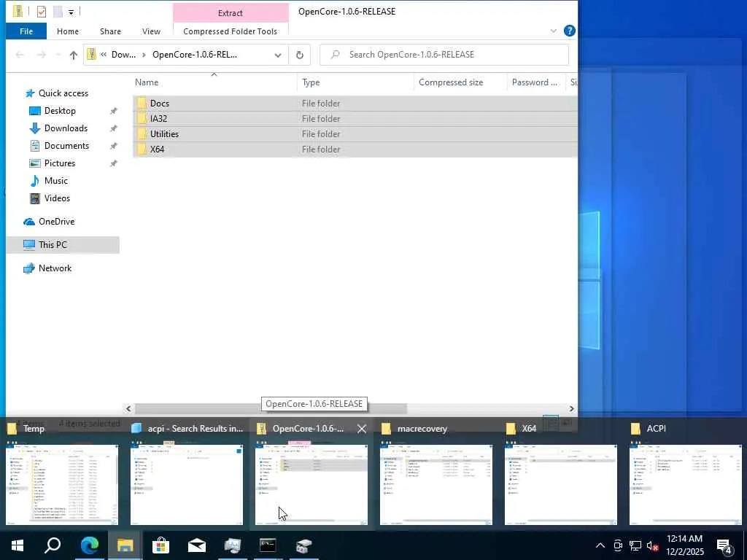Screen dimensions: 747x560
Task: Click the Dow... breadcrumb in address bar
Action: click(x=123, y=55)
